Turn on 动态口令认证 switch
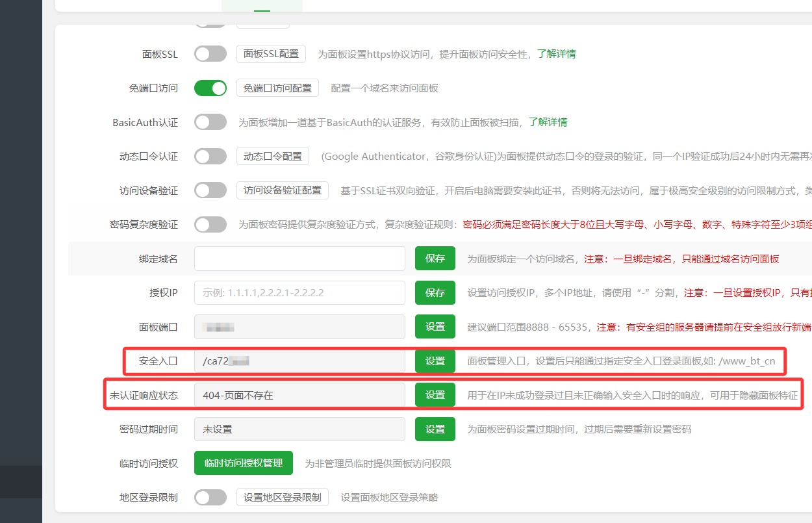This screenshot has height=523, width=812. [210, 156]
